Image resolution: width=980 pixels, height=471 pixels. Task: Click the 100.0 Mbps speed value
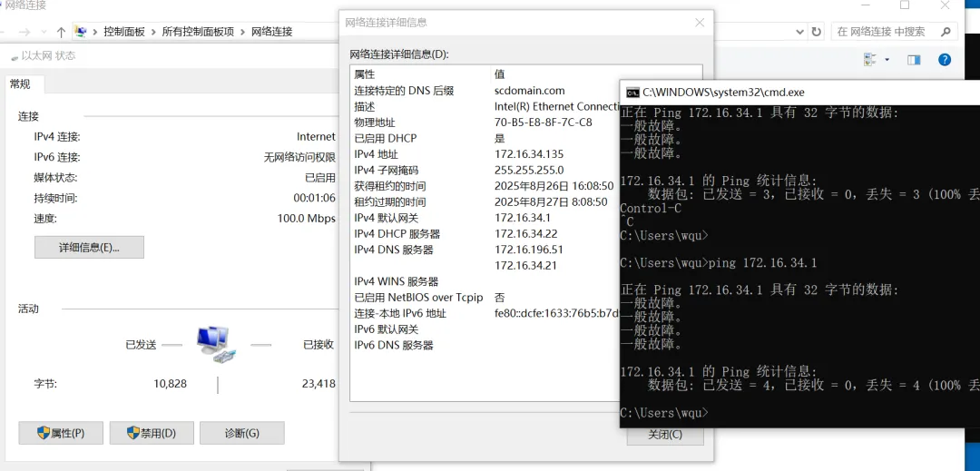click(x=307, y=219)
